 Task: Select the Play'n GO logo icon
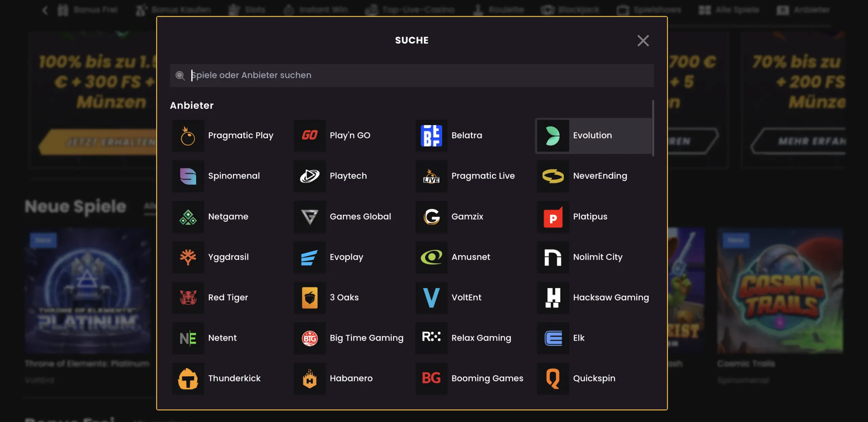pyautogui.click(x=310, y=136)
